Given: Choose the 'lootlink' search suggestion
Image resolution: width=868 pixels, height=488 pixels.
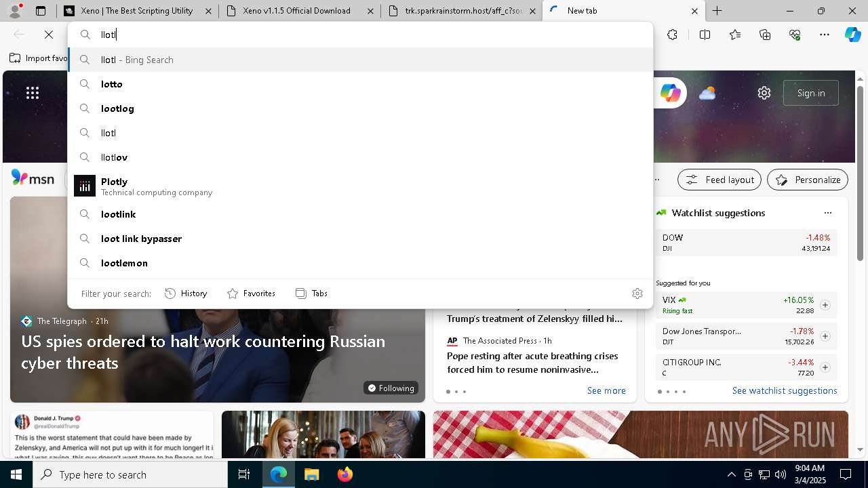Looking at the screenshot, I should click(360, 214).
